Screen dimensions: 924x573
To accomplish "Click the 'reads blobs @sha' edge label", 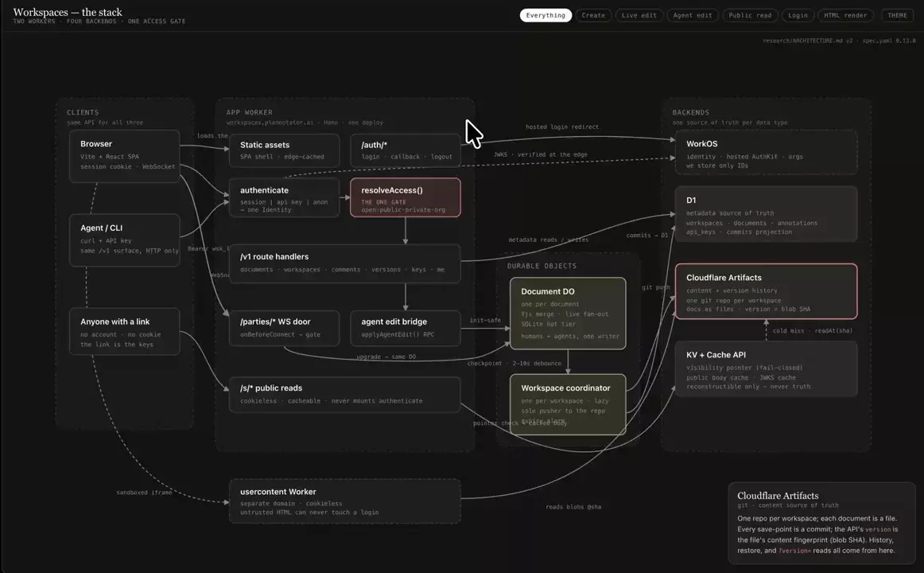I will (x=573, y=506).
